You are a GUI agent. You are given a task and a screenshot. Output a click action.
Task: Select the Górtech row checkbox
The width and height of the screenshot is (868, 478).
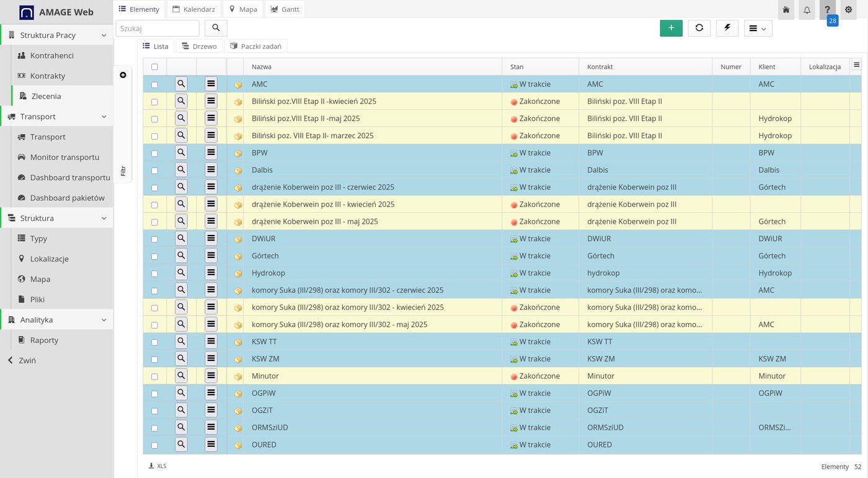point(154,256)
